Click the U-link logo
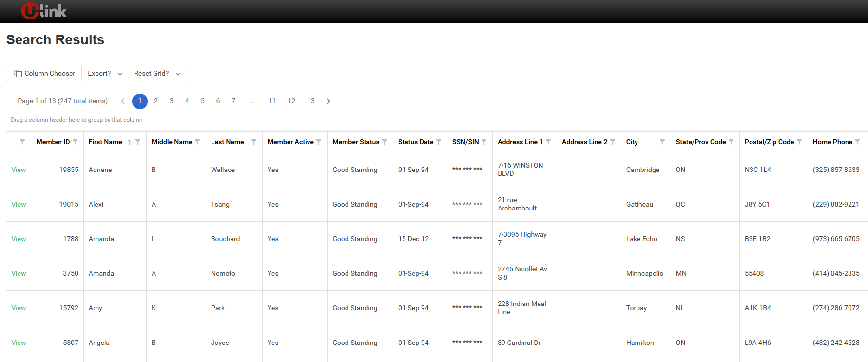Image resolution: width=868 pixels, height=362 pixels. (x=44, y=11)
